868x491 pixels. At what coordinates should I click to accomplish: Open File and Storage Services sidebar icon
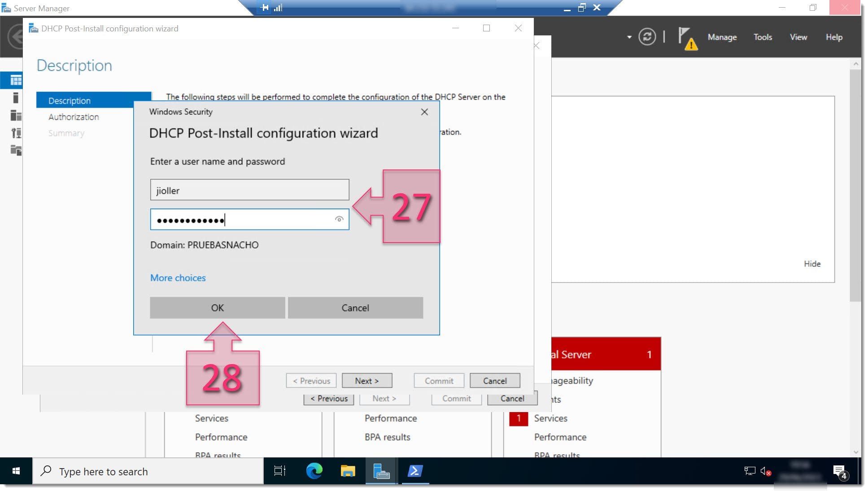16,150
